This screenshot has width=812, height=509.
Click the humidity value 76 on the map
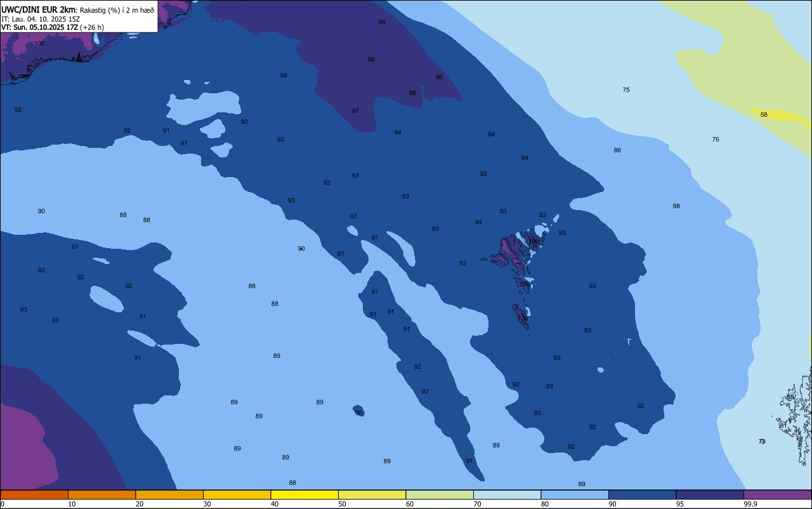click(716, 140)
